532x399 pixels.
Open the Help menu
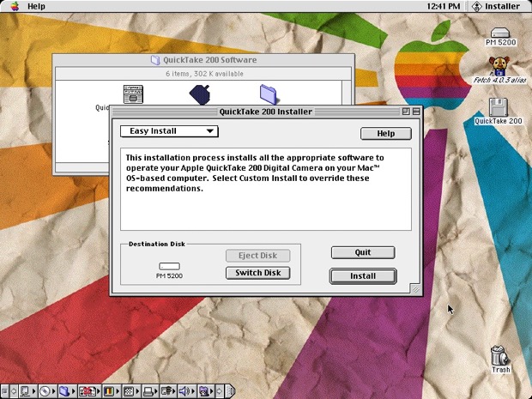[36, 6]
